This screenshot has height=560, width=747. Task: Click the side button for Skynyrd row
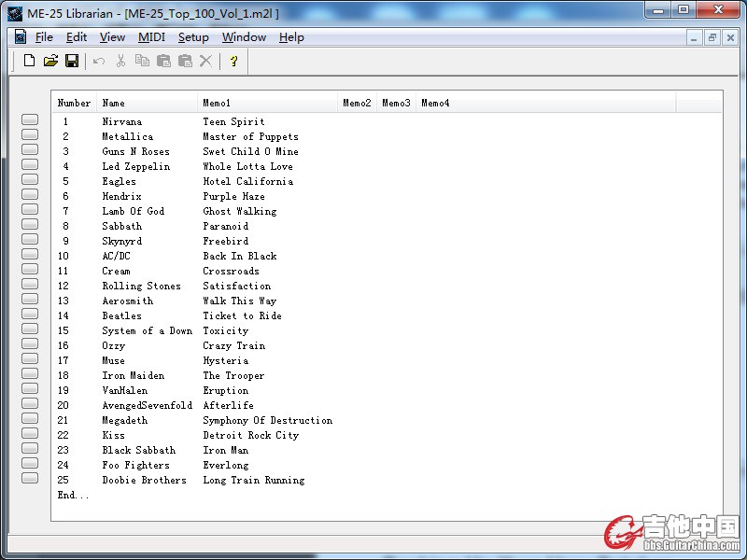tap(30, 239)
